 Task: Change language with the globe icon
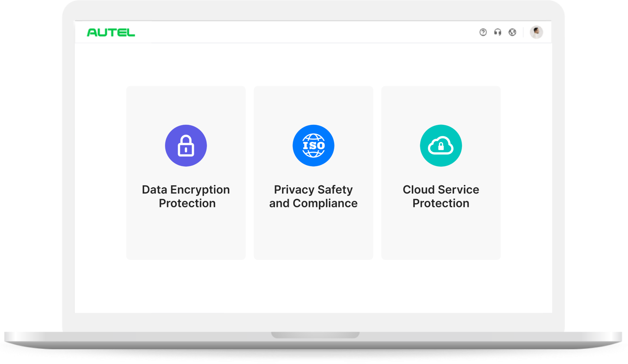pyautogui.click(x=512, y=32)
